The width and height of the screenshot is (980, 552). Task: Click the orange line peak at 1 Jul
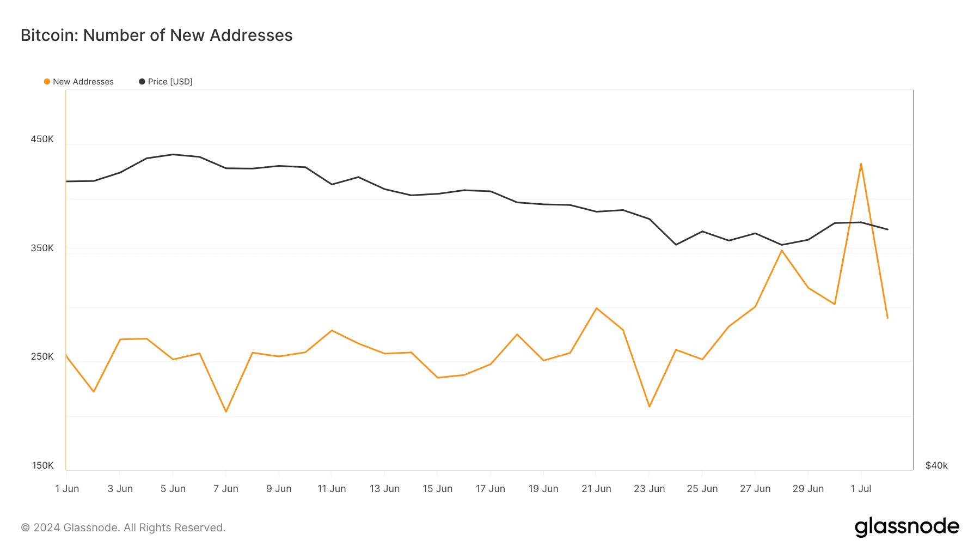pos(861,163)
